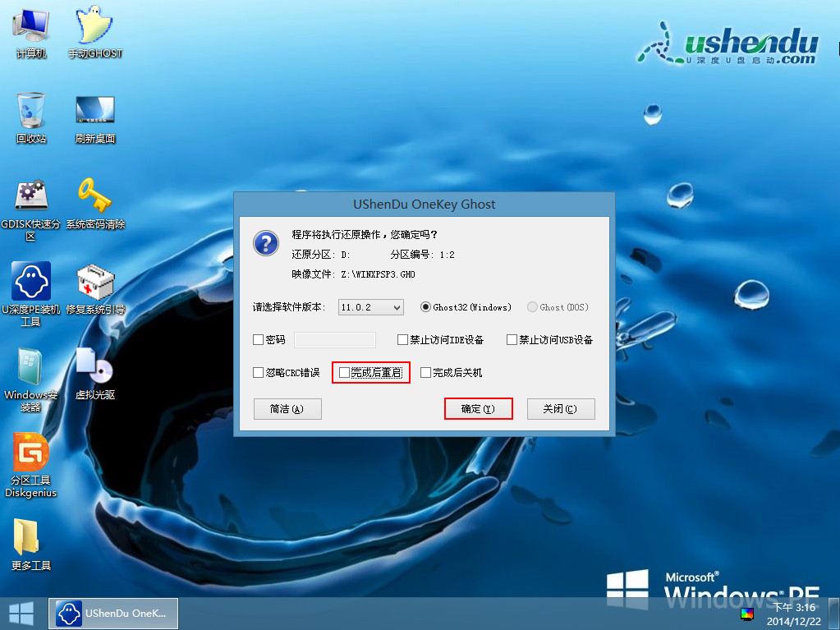This screenshot has height=630, width=840.
Task: Click the UShenDu OneKey taskbar item
Action: 114,614
